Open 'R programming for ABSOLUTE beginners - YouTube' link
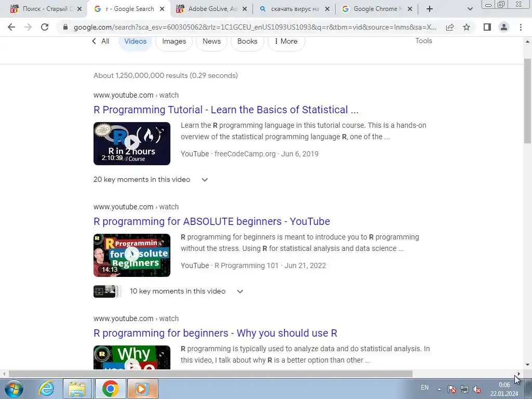 click(212, 221)
